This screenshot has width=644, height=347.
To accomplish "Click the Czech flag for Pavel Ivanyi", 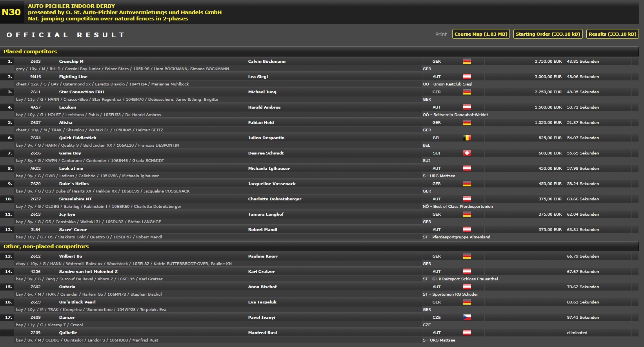I will 467,318.
